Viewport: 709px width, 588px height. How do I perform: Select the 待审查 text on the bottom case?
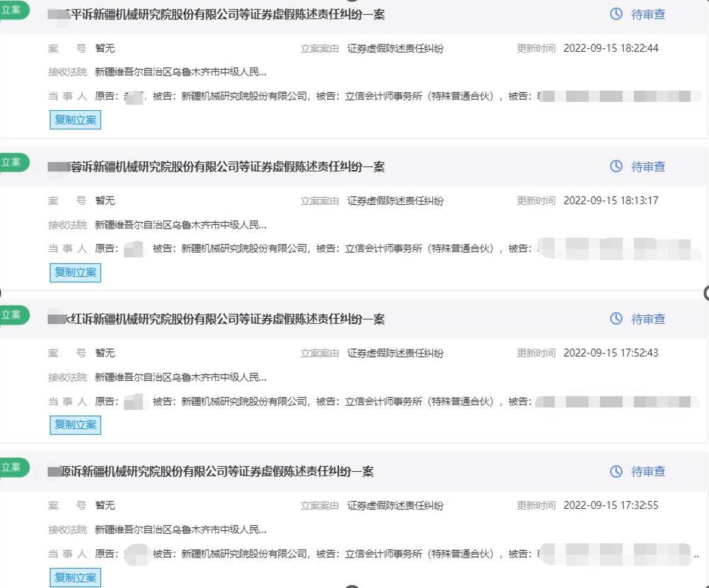click(648, 471)
